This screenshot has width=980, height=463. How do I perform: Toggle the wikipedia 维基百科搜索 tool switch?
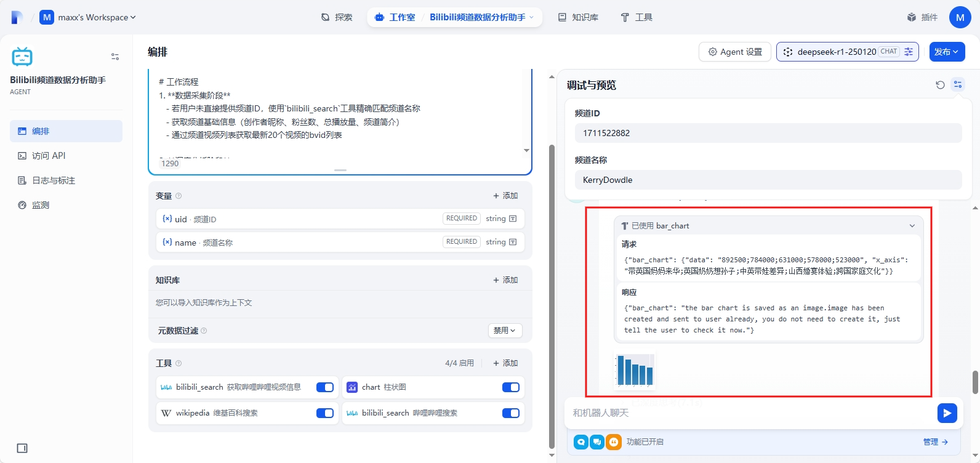(325, 413)
